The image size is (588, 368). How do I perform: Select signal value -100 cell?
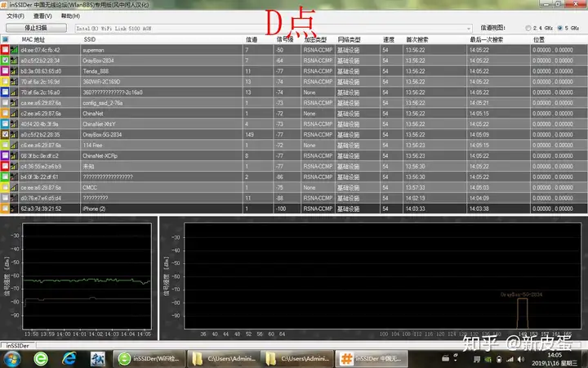point(281,209)
